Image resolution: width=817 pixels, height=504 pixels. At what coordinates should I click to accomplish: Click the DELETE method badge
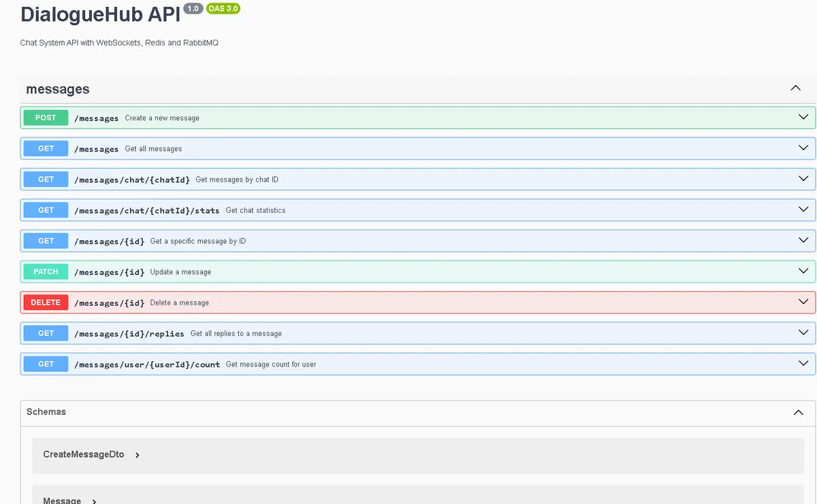click(46, 303)
